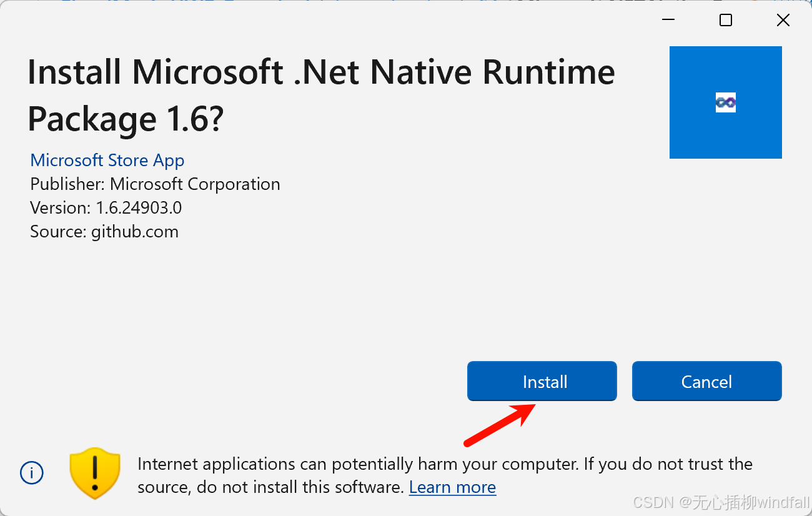The height and width of the screenshot is (516, 812).
Task: Open the Microsoft Store App link
Action: [107, 161]
